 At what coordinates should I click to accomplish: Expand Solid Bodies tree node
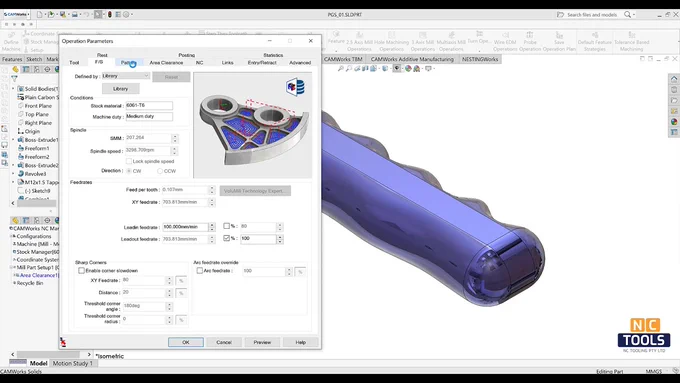coord(13,88)
